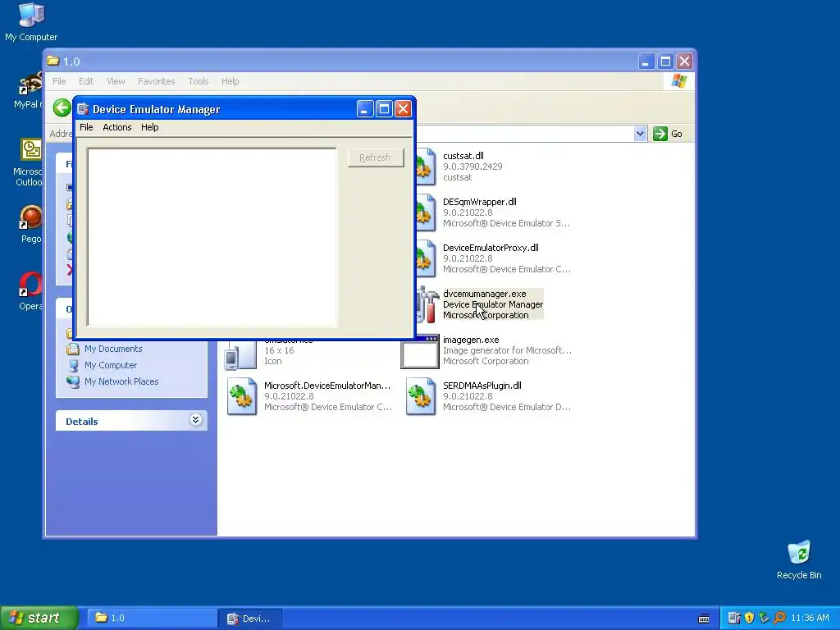Select imagegen.exe window icon

(419, 351)
